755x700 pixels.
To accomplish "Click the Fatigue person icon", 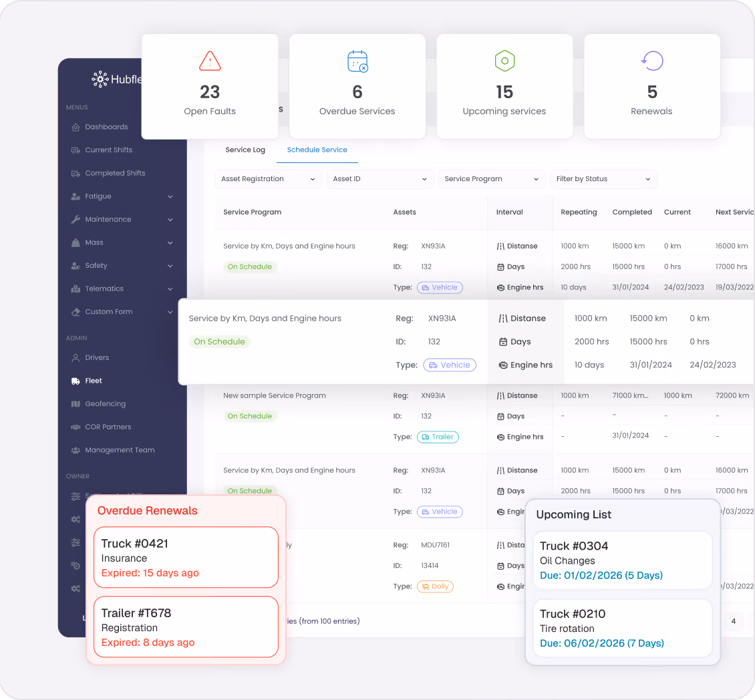I will tap(75, 196).
